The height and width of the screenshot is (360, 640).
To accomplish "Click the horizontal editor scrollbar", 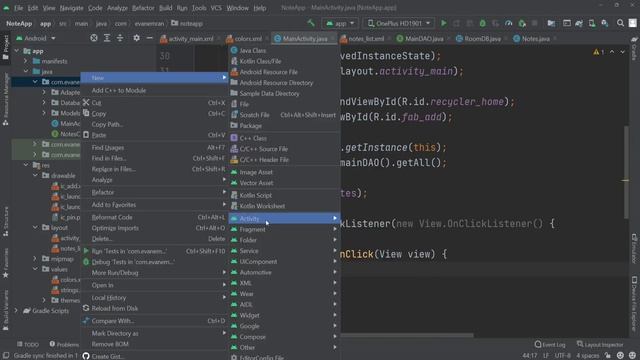I will pyautogui.click(x=407, y=336).
